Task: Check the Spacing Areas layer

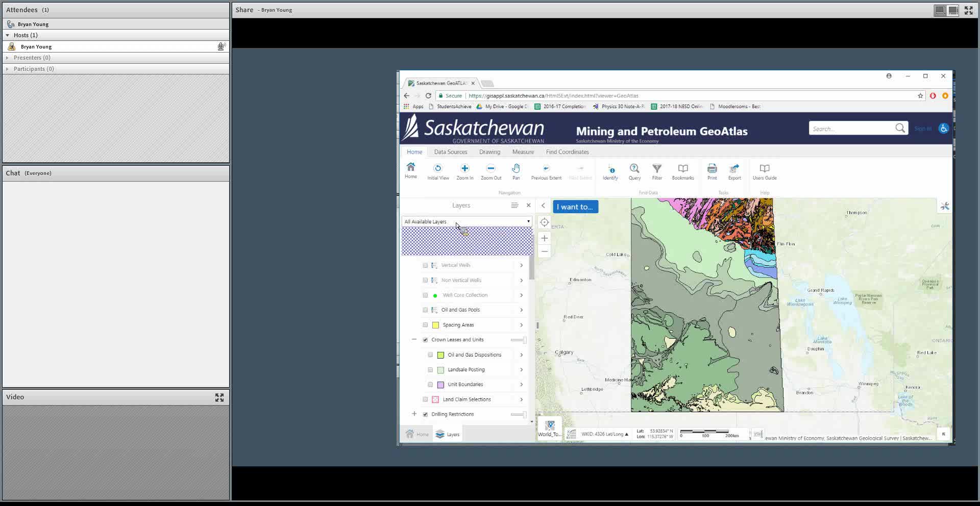Action: [425, 325]
